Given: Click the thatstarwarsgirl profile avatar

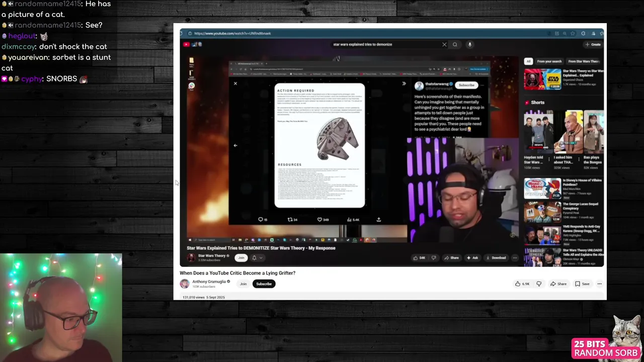Looking at the screenshot, I should pos(419,86).
